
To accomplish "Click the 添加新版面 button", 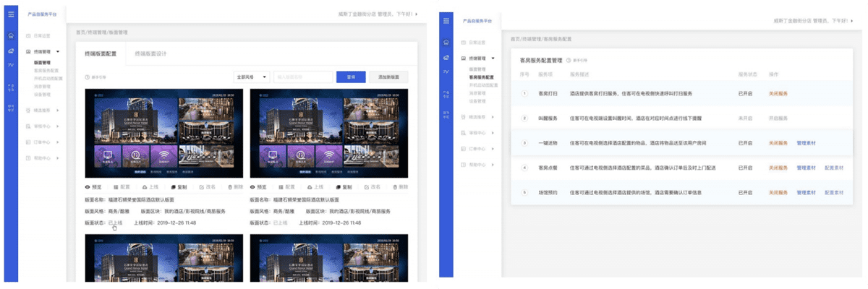I will pyautogui.click(x=388, y=77).
